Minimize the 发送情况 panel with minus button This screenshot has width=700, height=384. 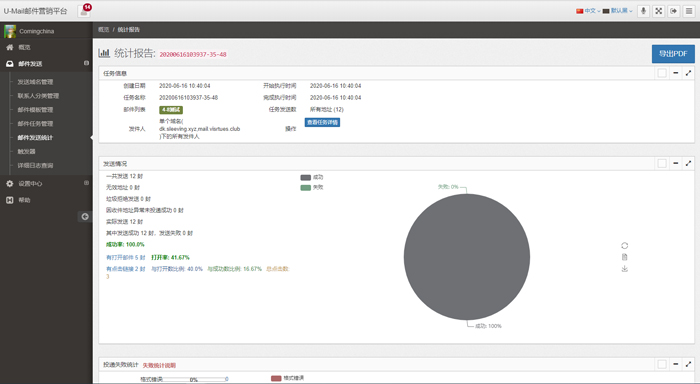[675, 163]
